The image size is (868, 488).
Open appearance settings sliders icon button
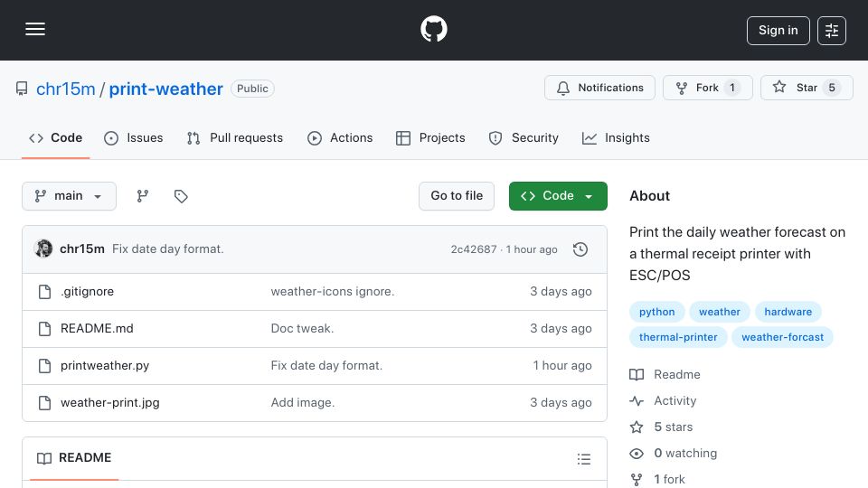pyautogui.click(x=832, y=31)
